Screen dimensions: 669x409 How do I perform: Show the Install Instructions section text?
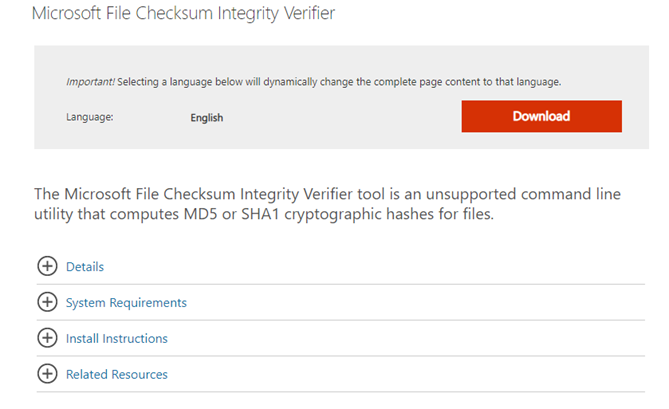116,339
